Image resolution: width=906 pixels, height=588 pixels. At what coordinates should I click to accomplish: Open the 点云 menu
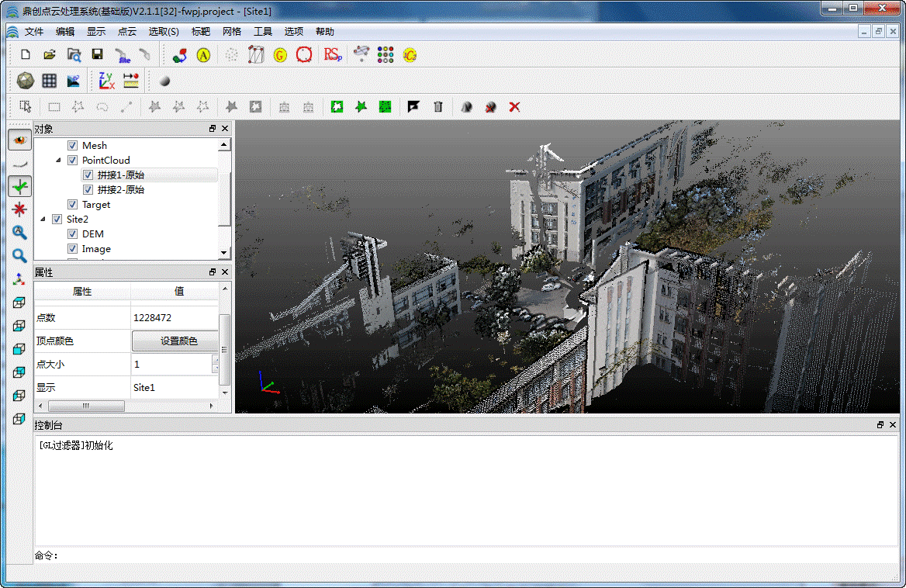click(x=126, y=32)
